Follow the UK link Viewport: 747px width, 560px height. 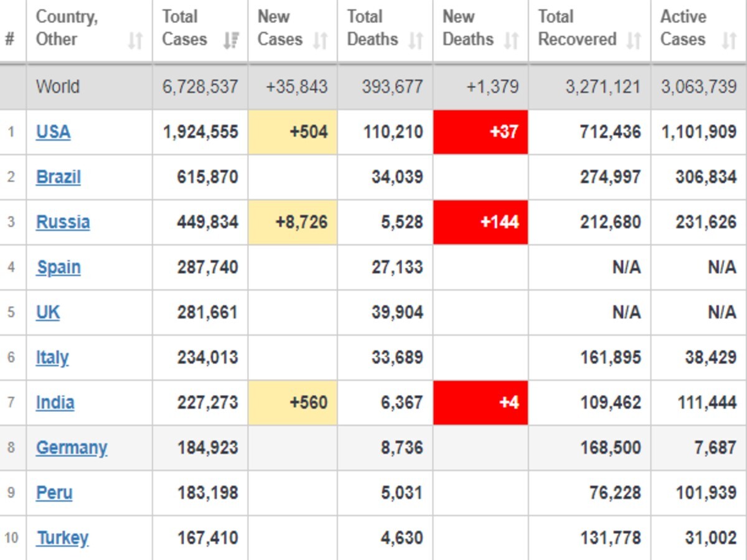coord(48,312)
